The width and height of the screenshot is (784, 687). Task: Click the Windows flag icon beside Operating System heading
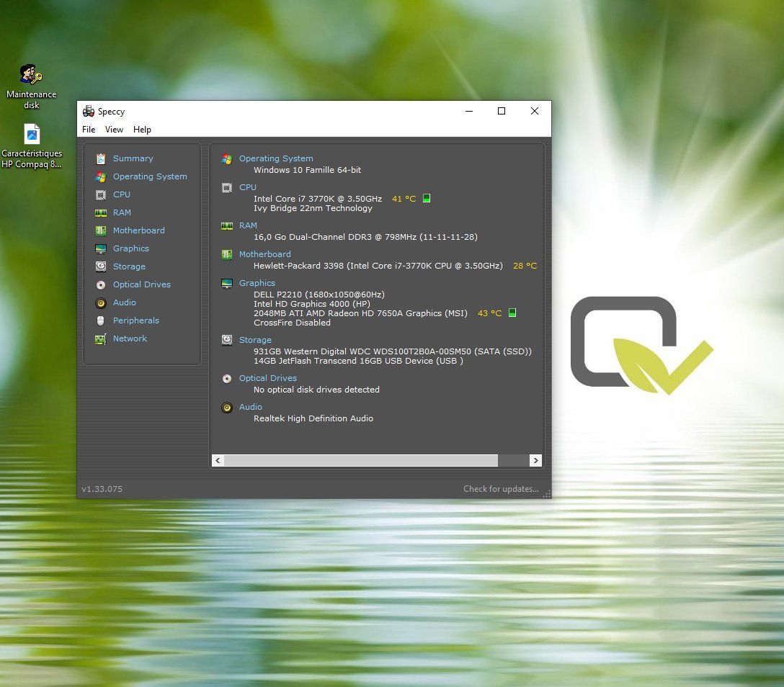226,158
